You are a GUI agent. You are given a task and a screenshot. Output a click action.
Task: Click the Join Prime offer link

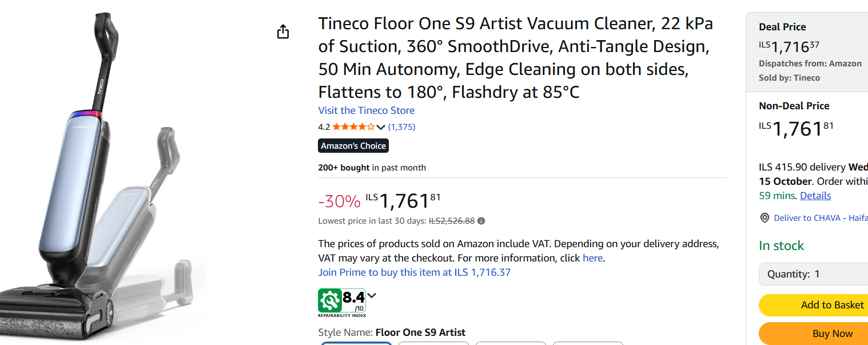(414, 272)
